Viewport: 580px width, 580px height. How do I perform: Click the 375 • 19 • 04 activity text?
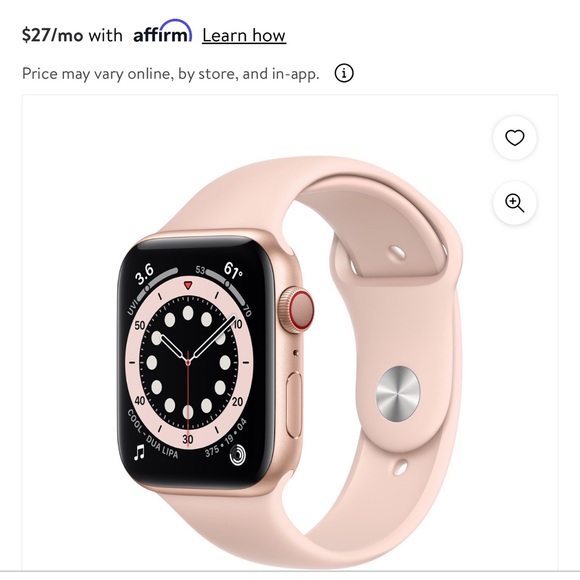[226, 438]
